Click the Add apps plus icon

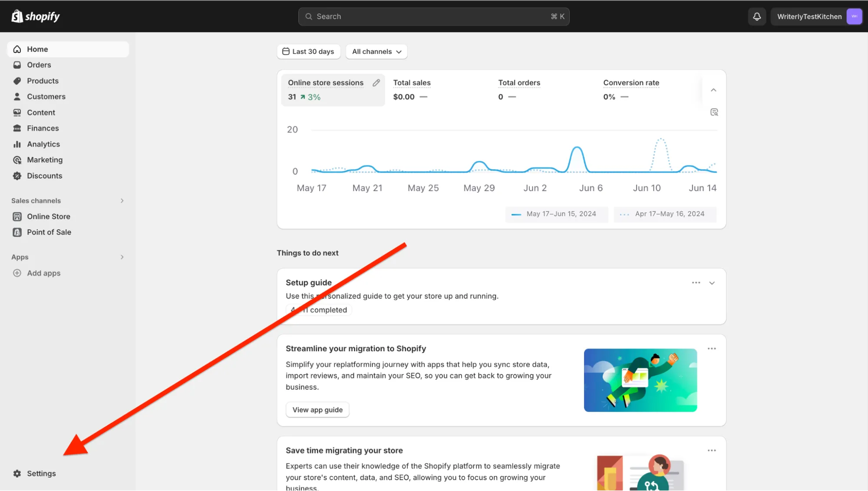17,273
